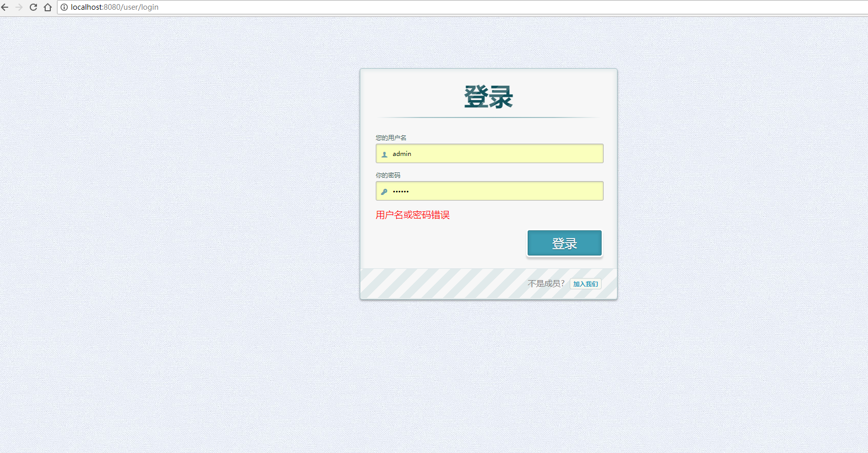Open the browser home page icon
The width and height of the screenshot is (868, 453).
(x=48, y=7)
